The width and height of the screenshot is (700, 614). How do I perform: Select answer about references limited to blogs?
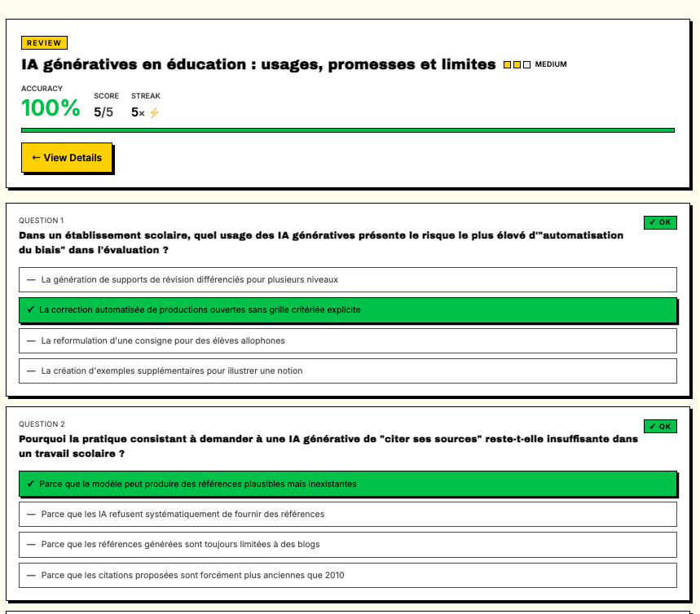point(347,544)
